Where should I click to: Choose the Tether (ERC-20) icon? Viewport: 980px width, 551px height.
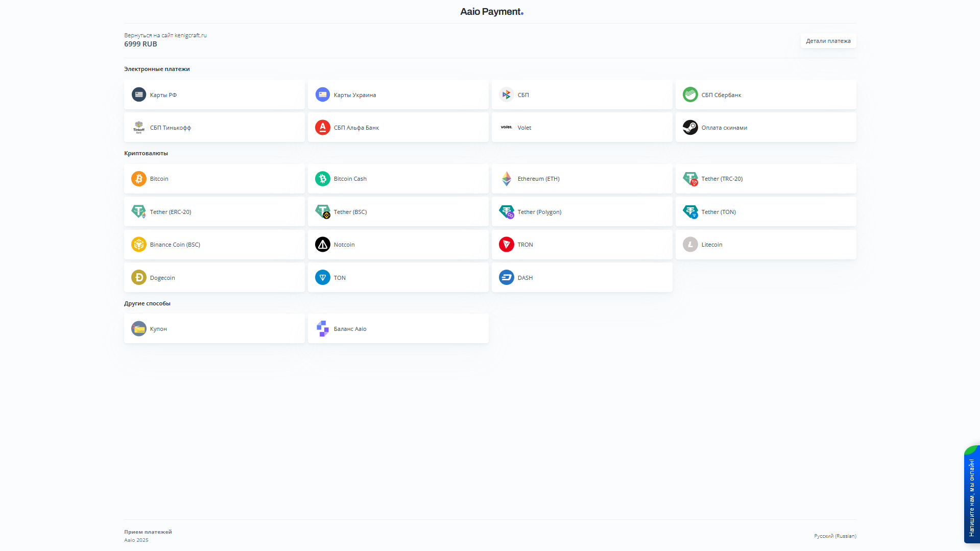[x=139, y=211]
